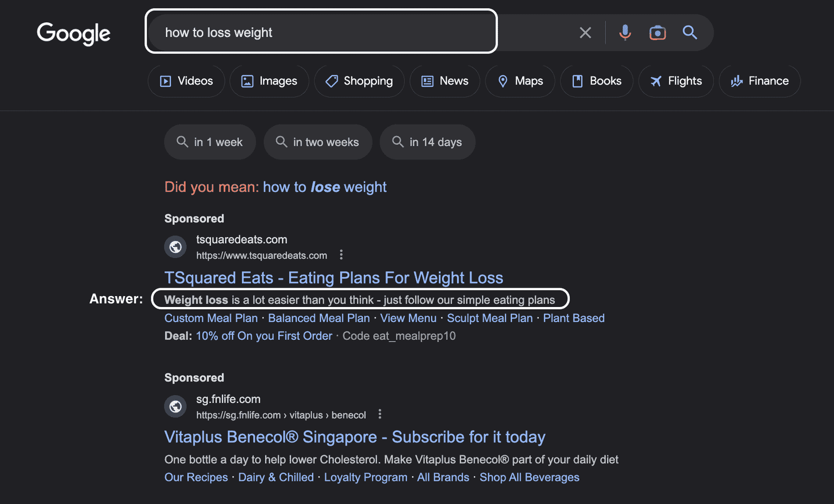Clear the search box with the X icon
This screenshot has width=834, height=504.
pos(585,33)
